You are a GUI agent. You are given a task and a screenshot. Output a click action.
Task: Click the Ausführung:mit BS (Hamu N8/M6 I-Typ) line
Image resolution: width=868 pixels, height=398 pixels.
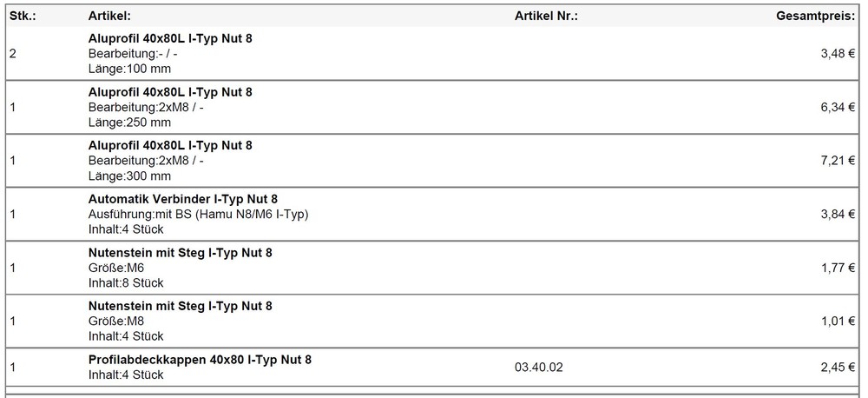coord(198,215)
